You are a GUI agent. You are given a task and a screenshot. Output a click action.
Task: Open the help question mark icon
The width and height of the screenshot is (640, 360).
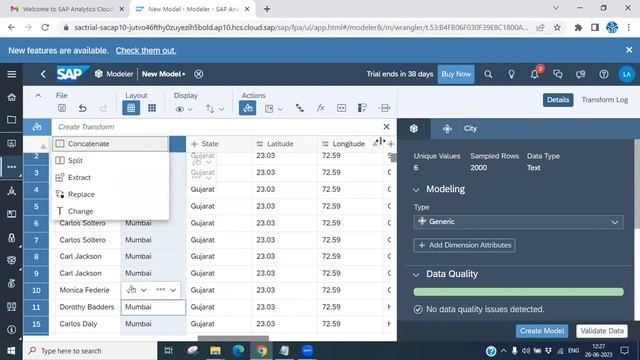pos(604,74)
